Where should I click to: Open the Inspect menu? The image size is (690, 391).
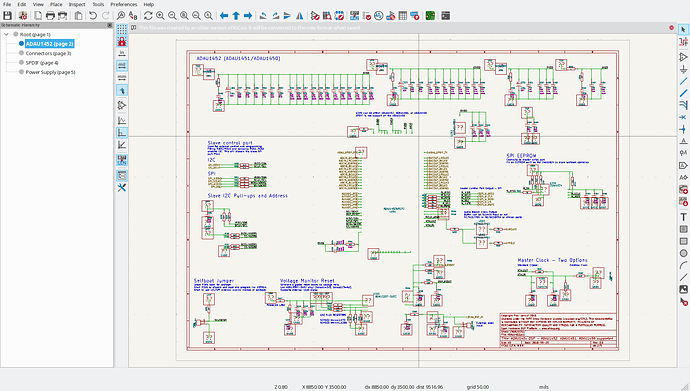(x=77, y=4)
